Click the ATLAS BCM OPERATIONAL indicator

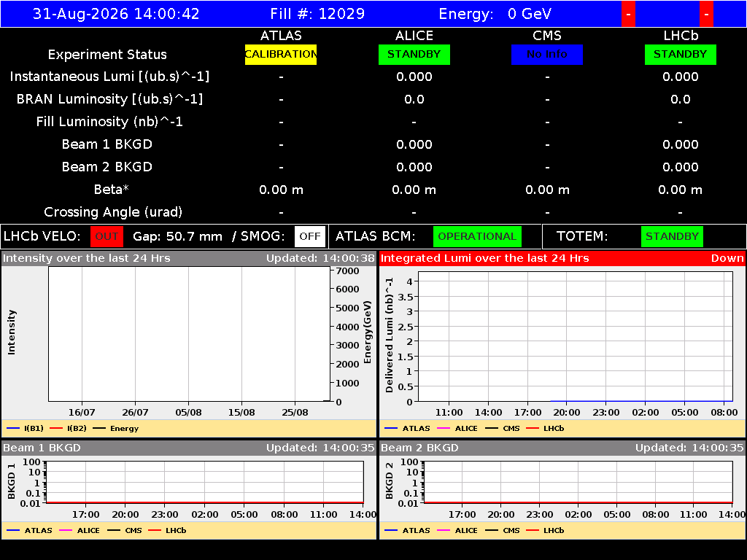tap(477, 236)
